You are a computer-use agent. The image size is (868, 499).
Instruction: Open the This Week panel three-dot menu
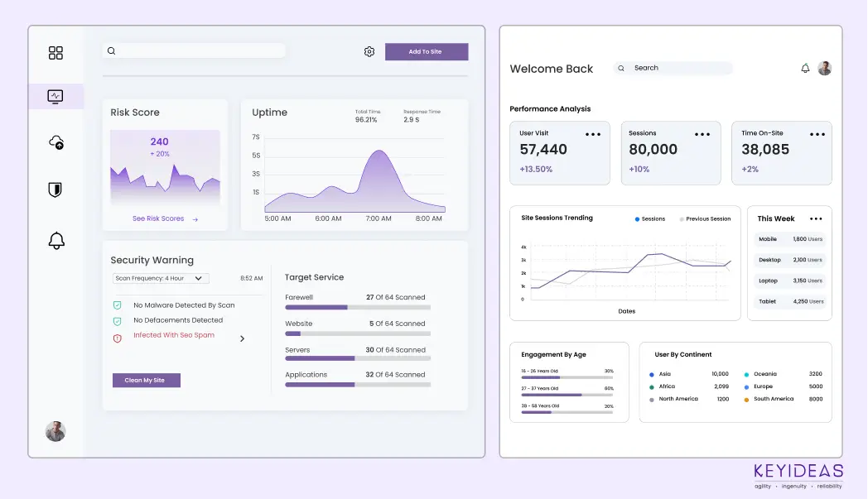tap(816, 219)
